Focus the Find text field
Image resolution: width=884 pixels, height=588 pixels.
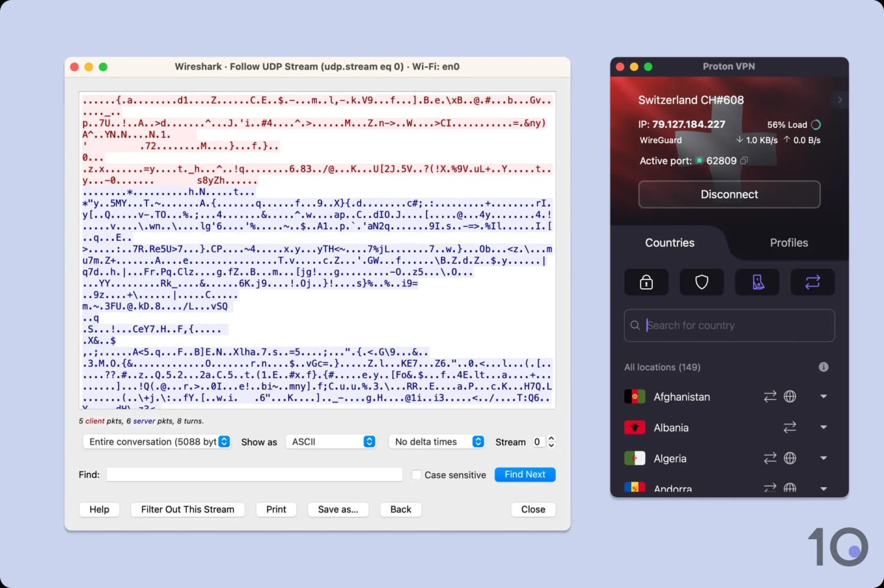point(254,475)
